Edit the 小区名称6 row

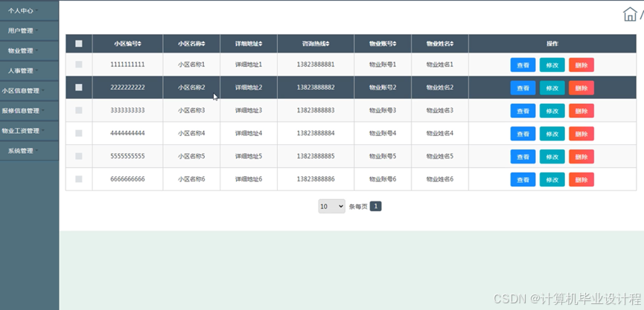(552, 180)
